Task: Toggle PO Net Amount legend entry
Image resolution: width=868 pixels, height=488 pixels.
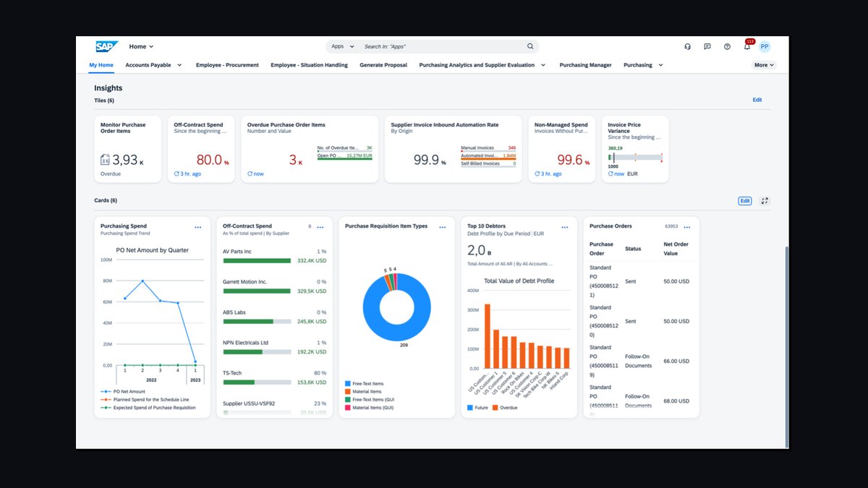Action: 124,391
